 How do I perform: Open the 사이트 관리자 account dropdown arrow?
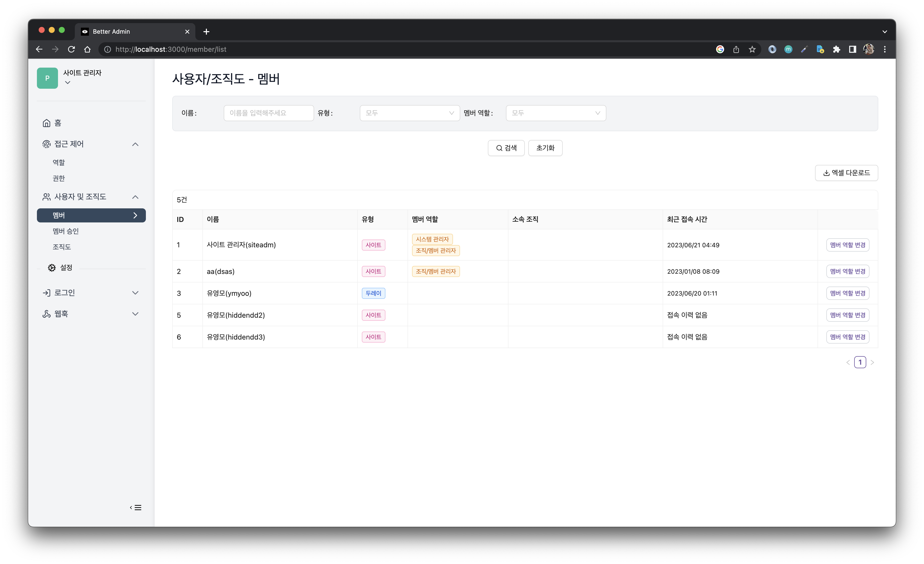coord(68,82)
